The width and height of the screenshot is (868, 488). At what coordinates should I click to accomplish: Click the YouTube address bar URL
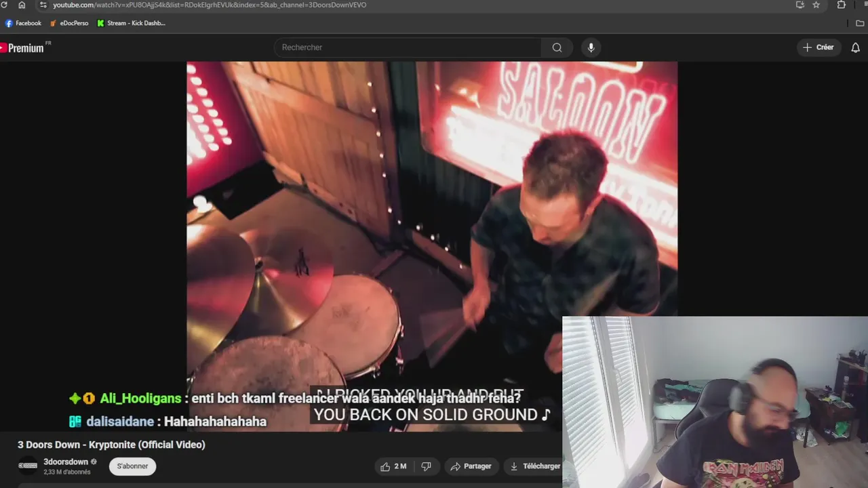(x=210, y=5)
